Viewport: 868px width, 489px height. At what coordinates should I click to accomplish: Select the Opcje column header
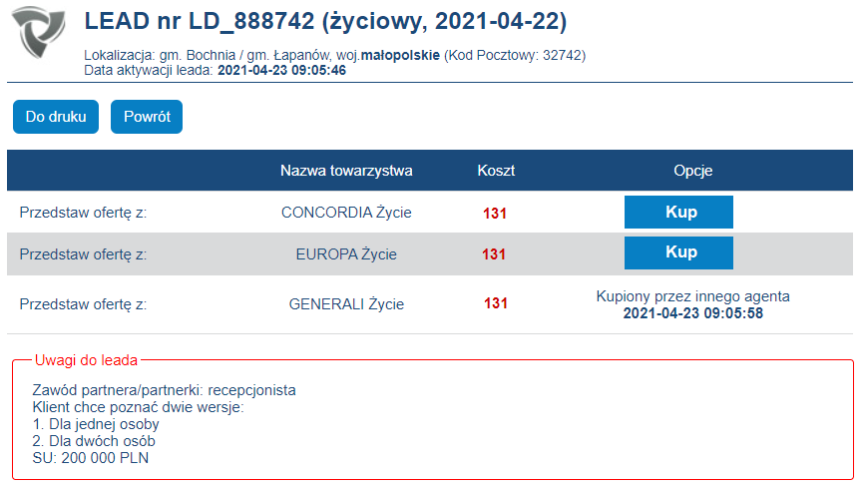pos(693,171)
